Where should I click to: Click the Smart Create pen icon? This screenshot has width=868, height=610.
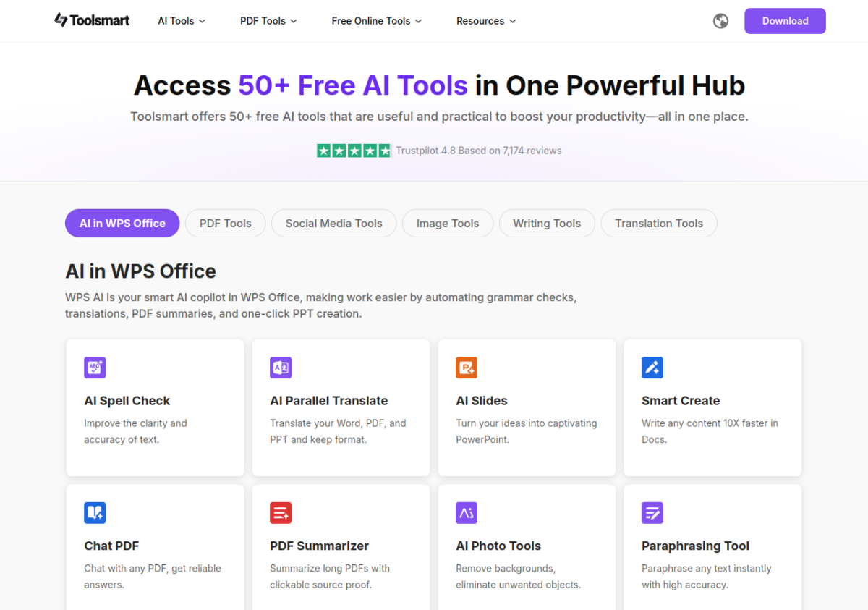tap(652, 368)
